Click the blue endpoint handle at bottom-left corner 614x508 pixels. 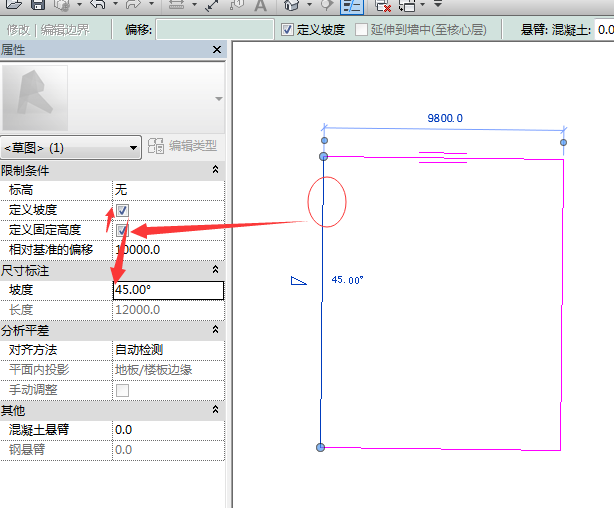(321, 447)
